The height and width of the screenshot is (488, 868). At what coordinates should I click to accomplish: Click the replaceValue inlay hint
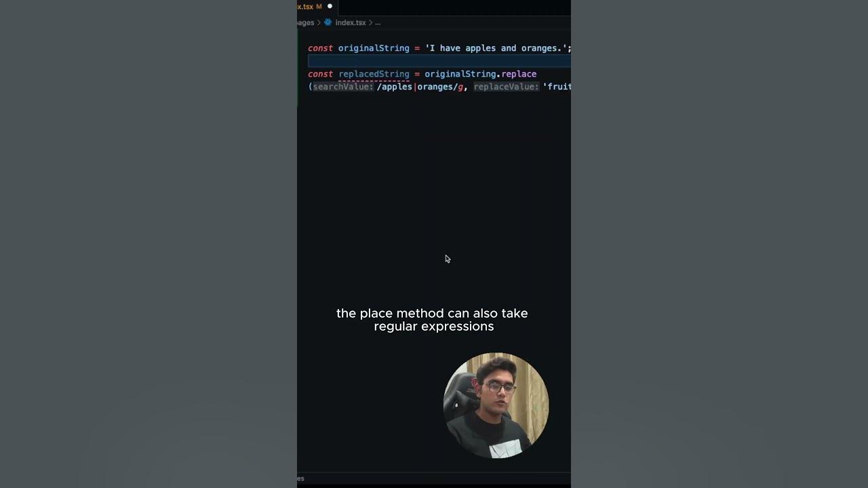pyautogui.click(x=507, y=87)
